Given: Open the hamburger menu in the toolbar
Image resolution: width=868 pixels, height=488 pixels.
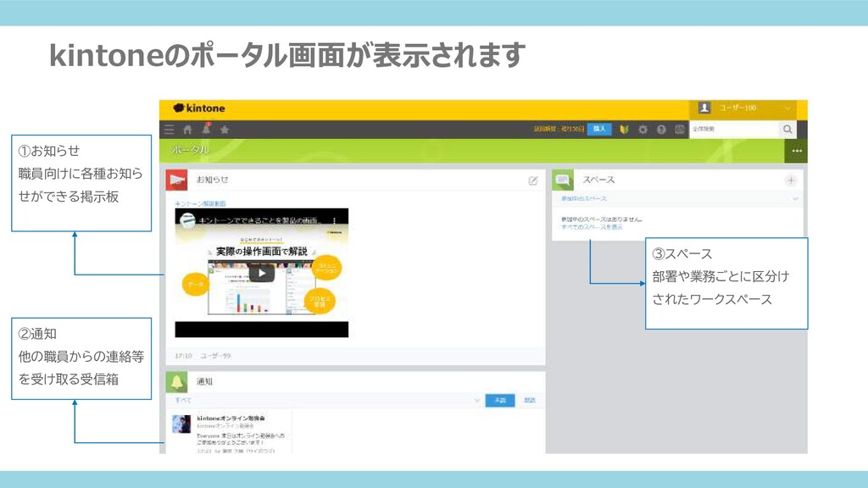Looking at the screenshot, I should click(170, 130).
